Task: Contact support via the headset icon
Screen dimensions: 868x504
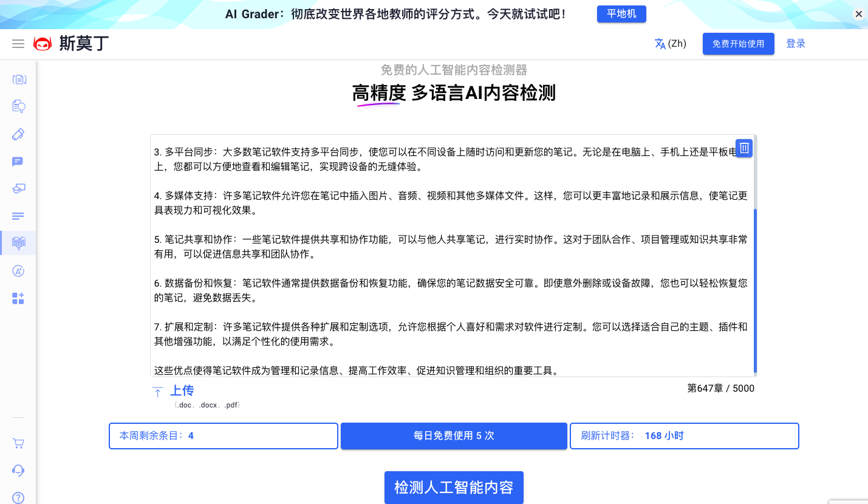Action: [x=18, y=470]
